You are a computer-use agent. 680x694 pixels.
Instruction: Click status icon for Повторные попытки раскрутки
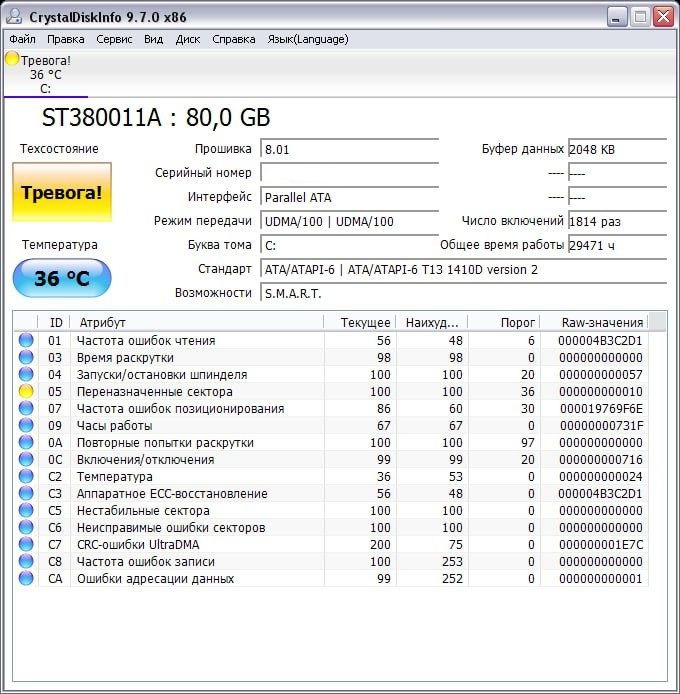[x=26, y=442]
